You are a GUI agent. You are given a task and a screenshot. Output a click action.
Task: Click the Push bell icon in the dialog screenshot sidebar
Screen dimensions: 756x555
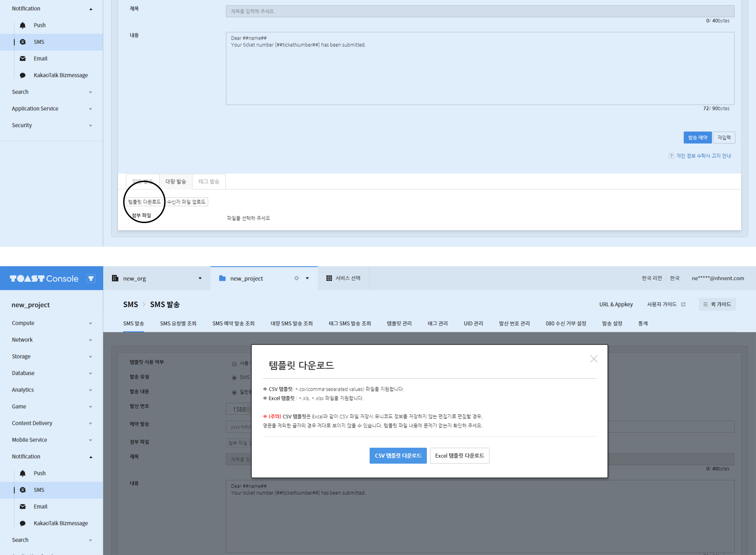click(x=23, y=473)
